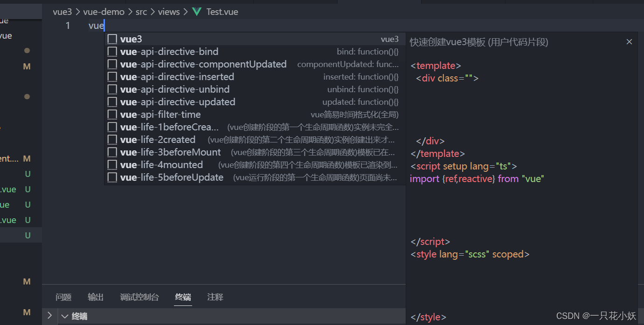The image size is (644, 325).
Task: Click '<script setup lang="ts">' preview line
Action: point(464,166)
